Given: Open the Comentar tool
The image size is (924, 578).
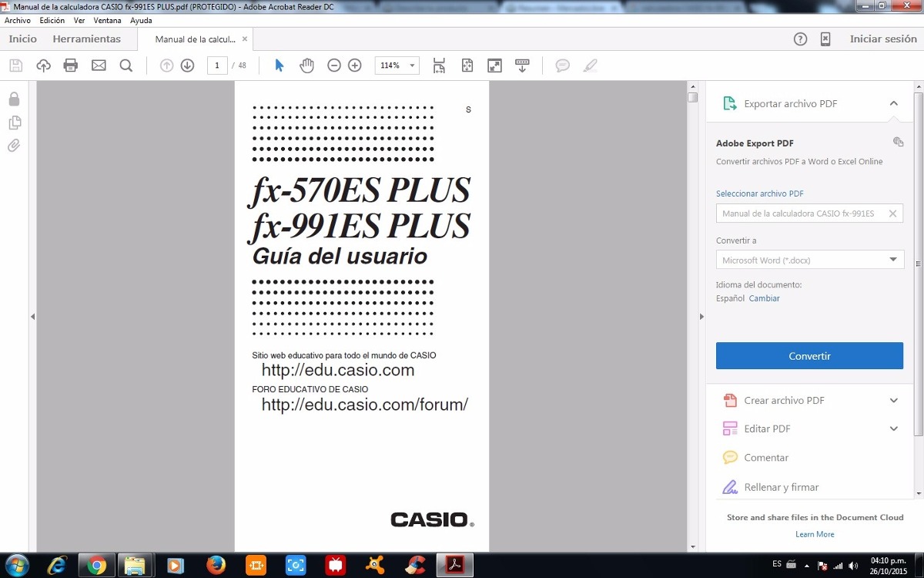Looking at the screenshot, I should pos(766,458).
